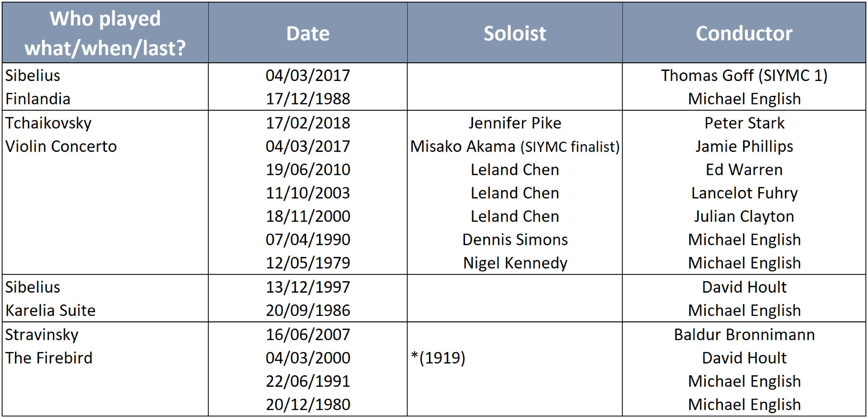The width and height of the screenshot is (868, 419).
Task: Select the Date column header
Action: click(x=308, y=34)
